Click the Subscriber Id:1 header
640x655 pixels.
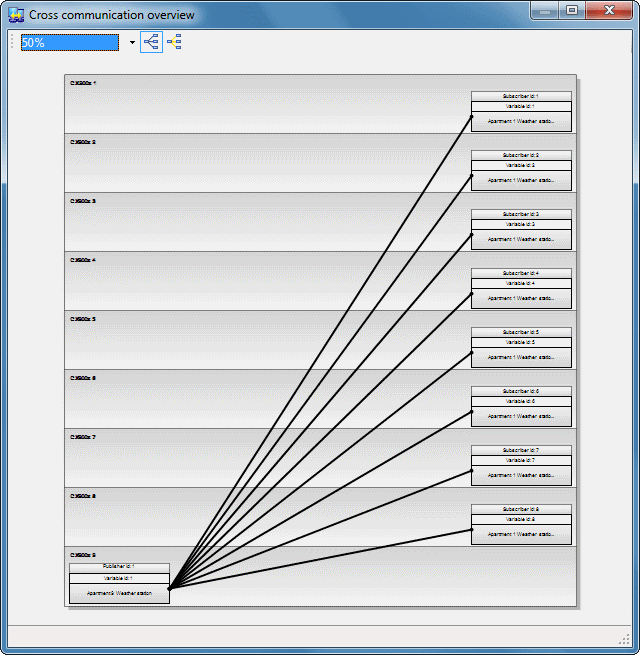(x=521, y=96)
